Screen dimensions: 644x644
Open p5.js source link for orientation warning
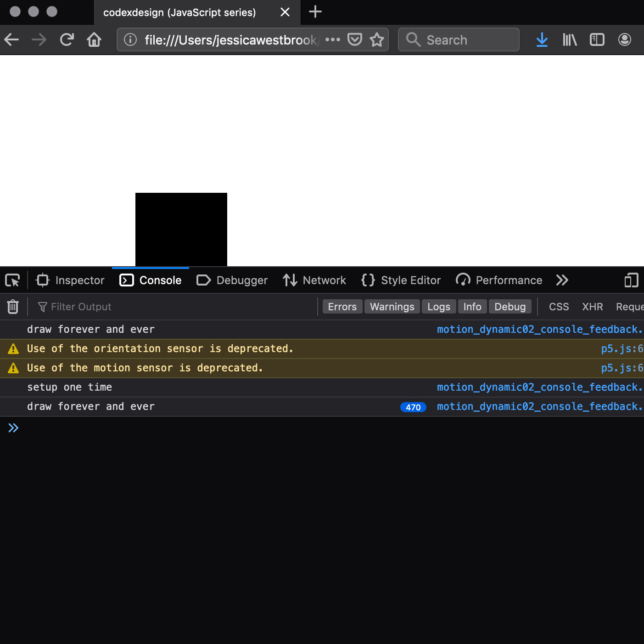[x=622, y=349]
